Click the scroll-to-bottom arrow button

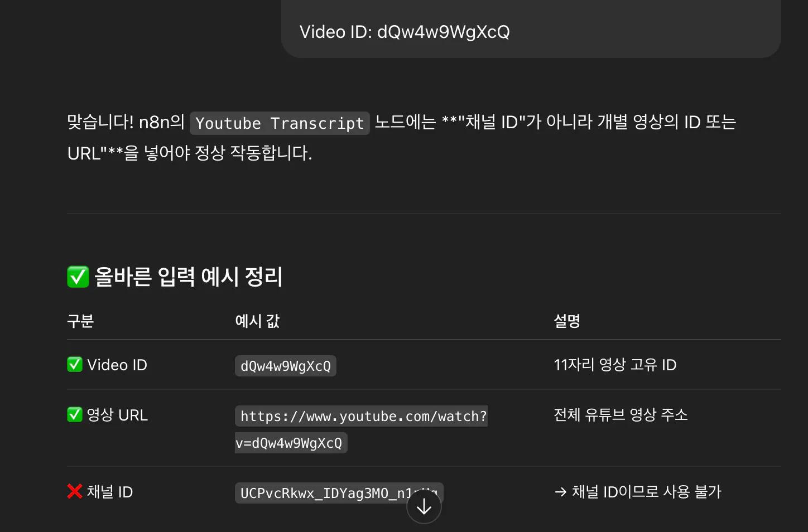click(424, 506)
